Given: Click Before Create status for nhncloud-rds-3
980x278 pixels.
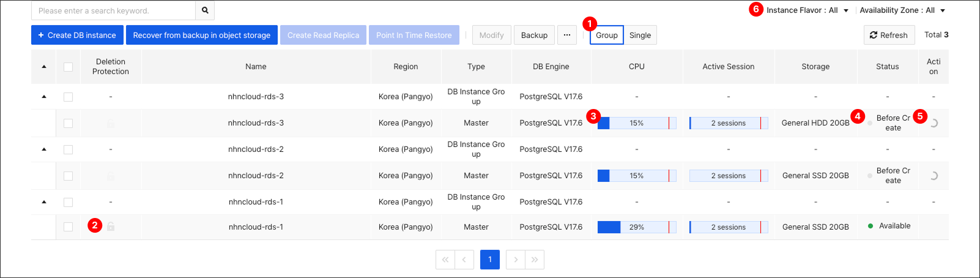Looking at the screenshot, I should [893, 123].
